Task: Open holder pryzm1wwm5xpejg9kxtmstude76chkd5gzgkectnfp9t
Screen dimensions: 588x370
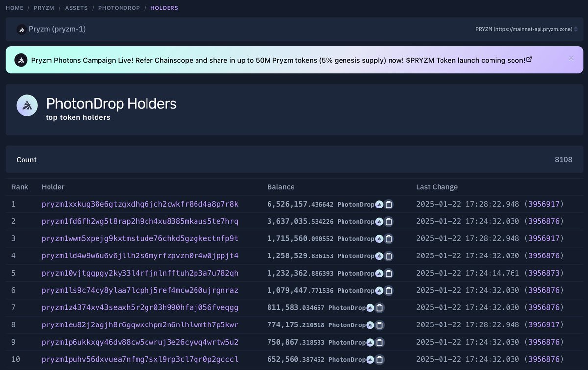Action: (140, 239)
